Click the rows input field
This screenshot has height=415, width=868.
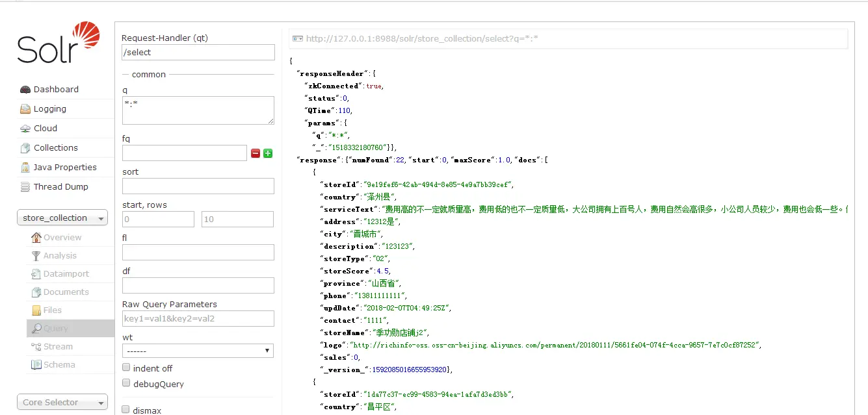237,220
